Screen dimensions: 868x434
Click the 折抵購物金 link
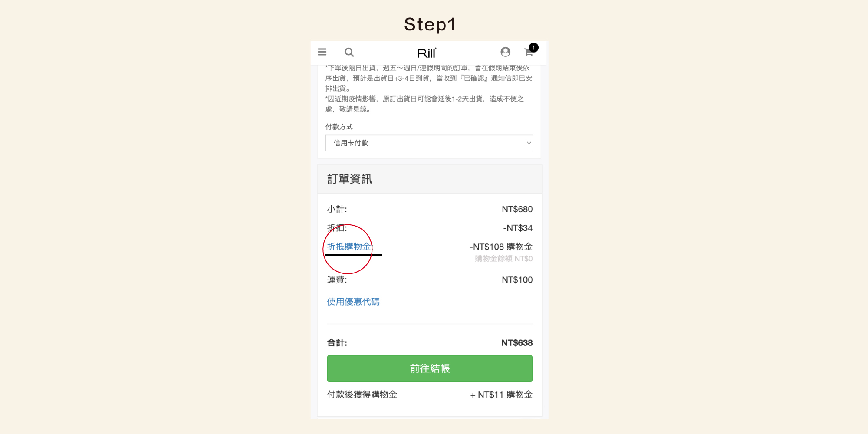click(x=349, y=247)
